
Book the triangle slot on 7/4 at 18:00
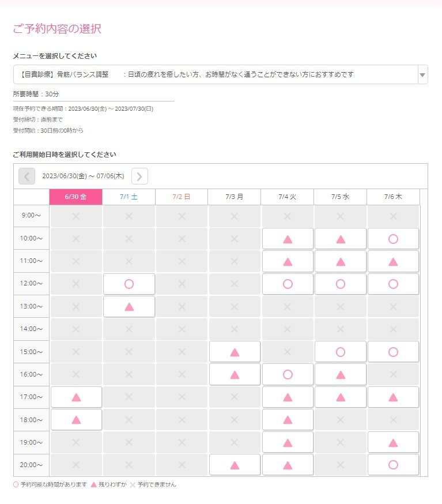(288, 420)
